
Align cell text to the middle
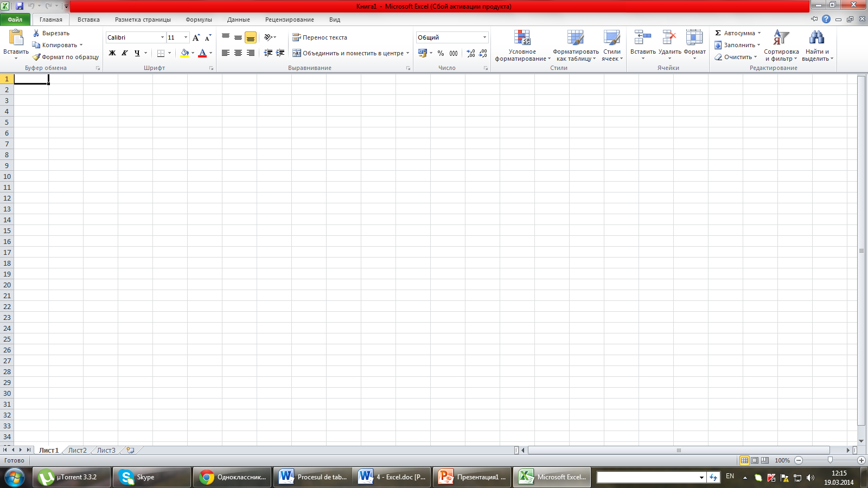point(238,37)
